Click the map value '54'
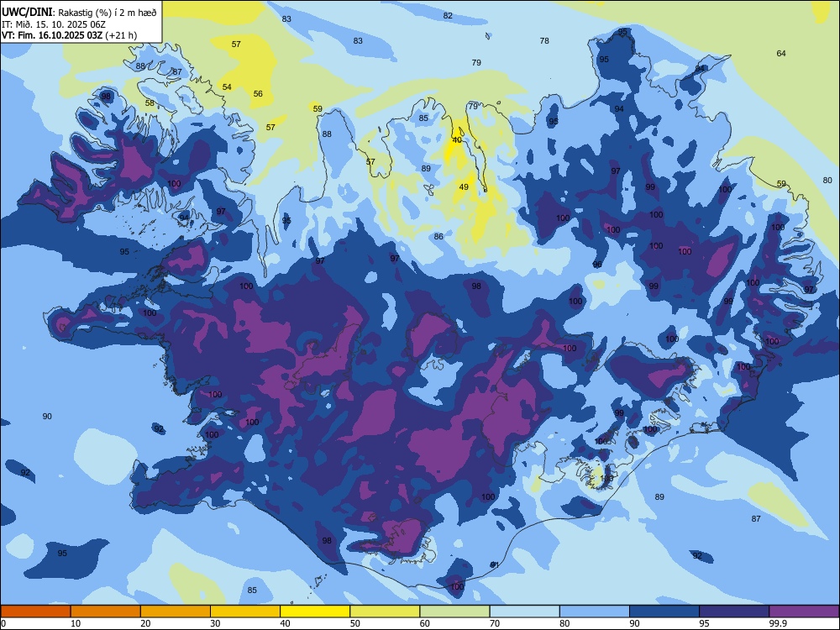The image size is (840, 630). coord(227,87)
